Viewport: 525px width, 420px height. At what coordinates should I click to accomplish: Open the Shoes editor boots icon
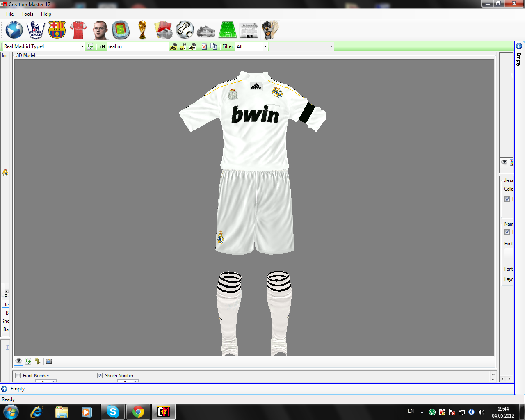coord(206,31)
